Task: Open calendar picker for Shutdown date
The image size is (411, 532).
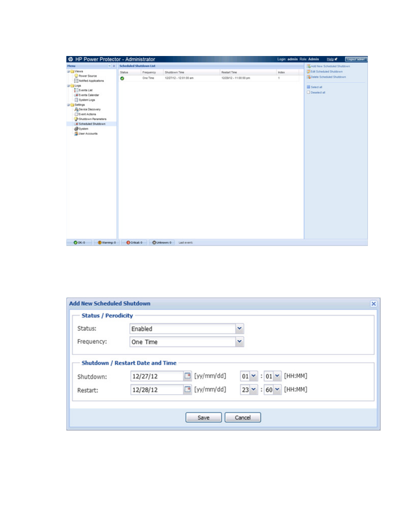Action: (188, 376)
